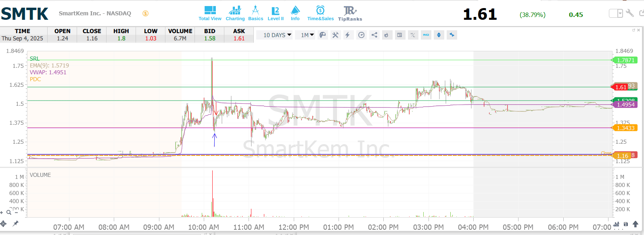
Task: Toggle the crosshair tool
Action: pyautogui.click(x=3, y=223)
